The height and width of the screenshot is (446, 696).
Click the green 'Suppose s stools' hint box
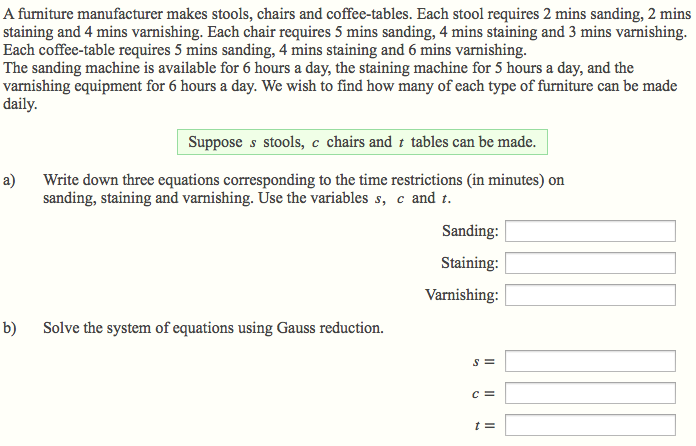click(362, 142)
